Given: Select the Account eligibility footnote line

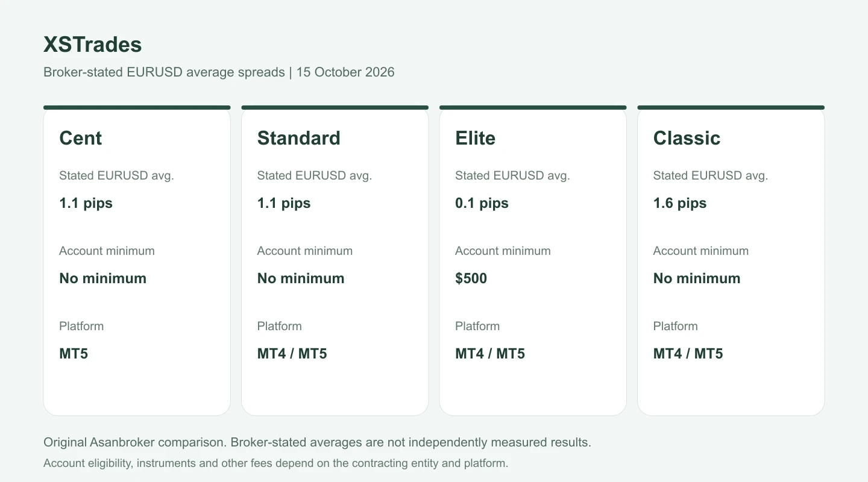Looking at the screenshot, I should point(276,463).
